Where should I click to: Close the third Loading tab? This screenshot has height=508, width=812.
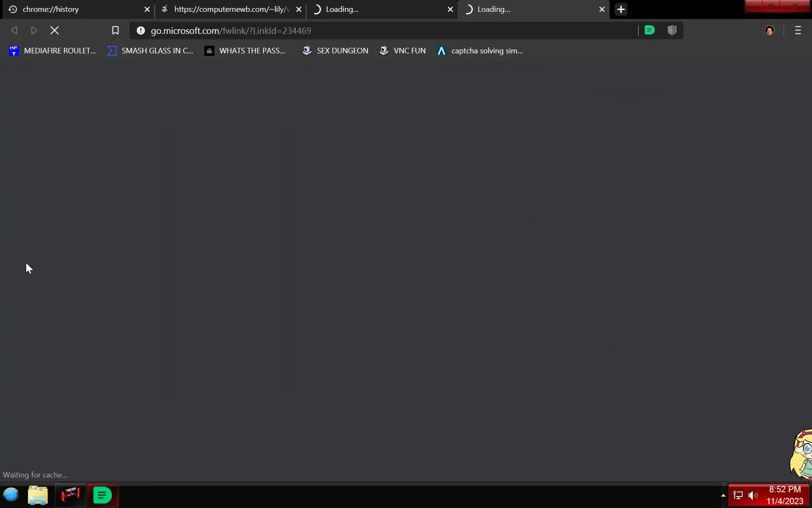tap(450, 9)
